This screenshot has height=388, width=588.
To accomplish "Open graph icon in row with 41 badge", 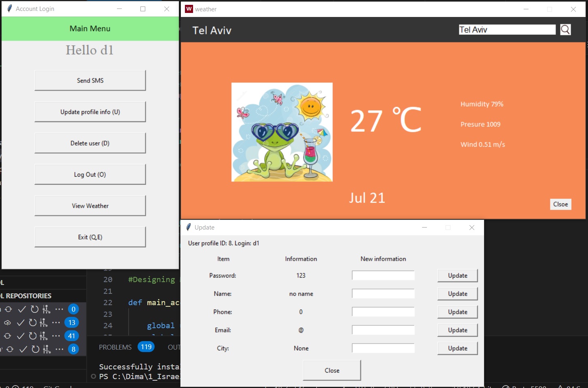I will (43, 336).
